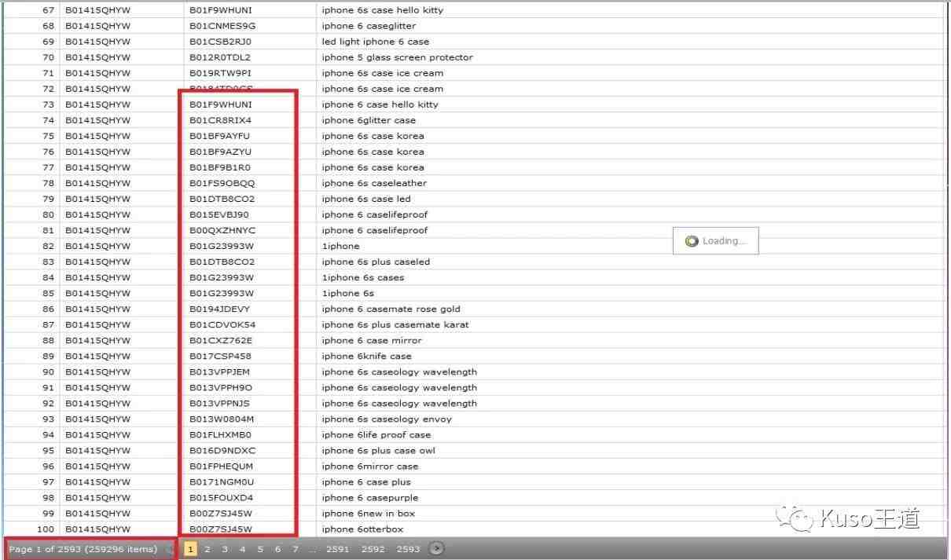
Task: Click keyword 'iphone 6s caseleather'
Action: [x=374, y=183]
